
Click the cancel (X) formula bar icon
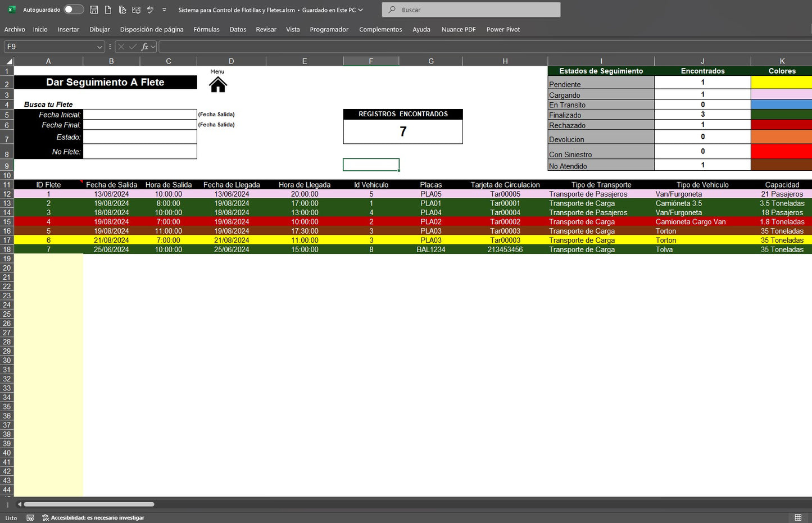(121, 47)
